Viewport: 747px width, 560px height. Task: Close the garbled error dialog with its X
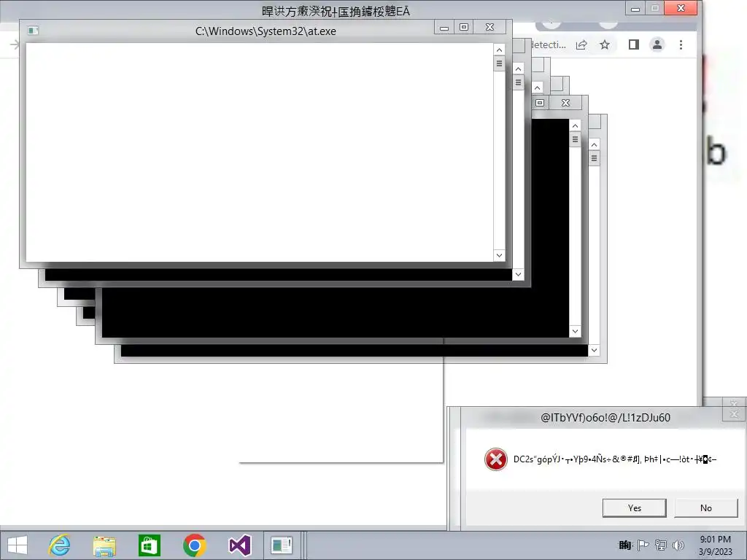tap(734, 414)
